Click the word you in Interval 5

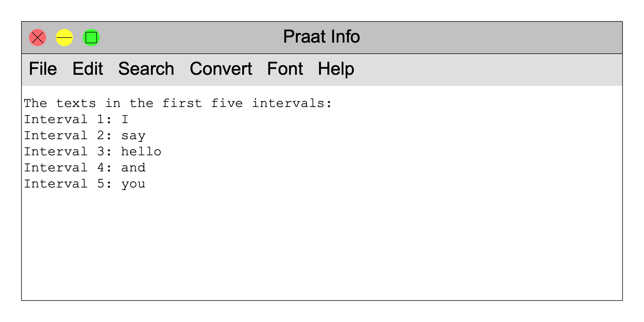[133, 184]
